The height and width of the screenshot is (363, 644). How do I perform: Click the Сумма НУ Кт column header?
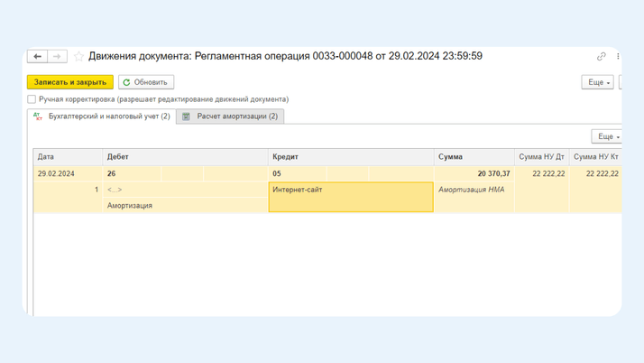tap(596, 157)
